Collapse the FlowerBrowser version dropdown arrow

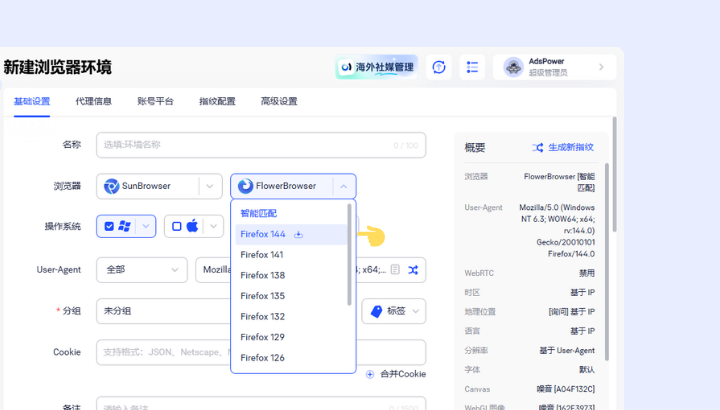coord(343,186)
